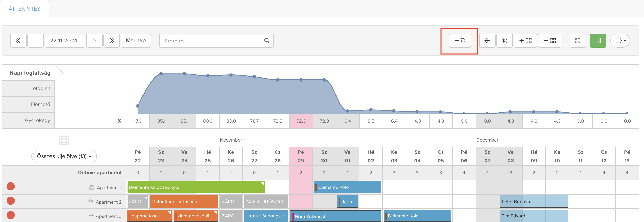The image size is (644, 222).
Task: Select the Pé 13 date header
Action: tap(627, 156)
